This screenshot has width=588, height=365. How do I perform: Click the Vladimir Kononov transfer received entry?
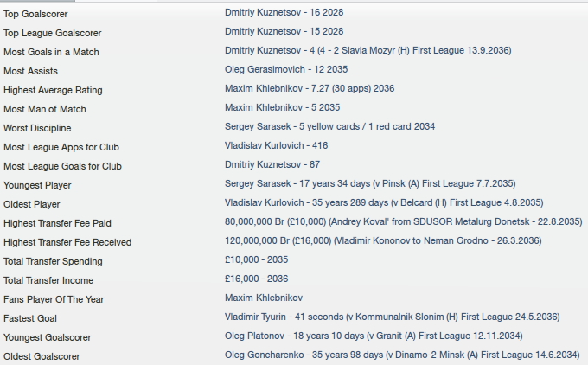383,240
